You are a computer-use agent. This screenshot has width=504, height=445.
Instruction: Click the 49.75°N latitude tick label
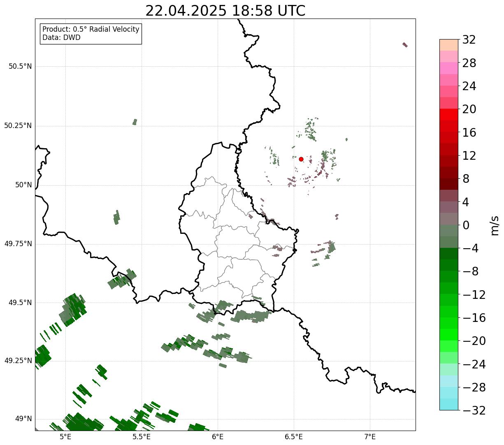click(x=18, y=244)
